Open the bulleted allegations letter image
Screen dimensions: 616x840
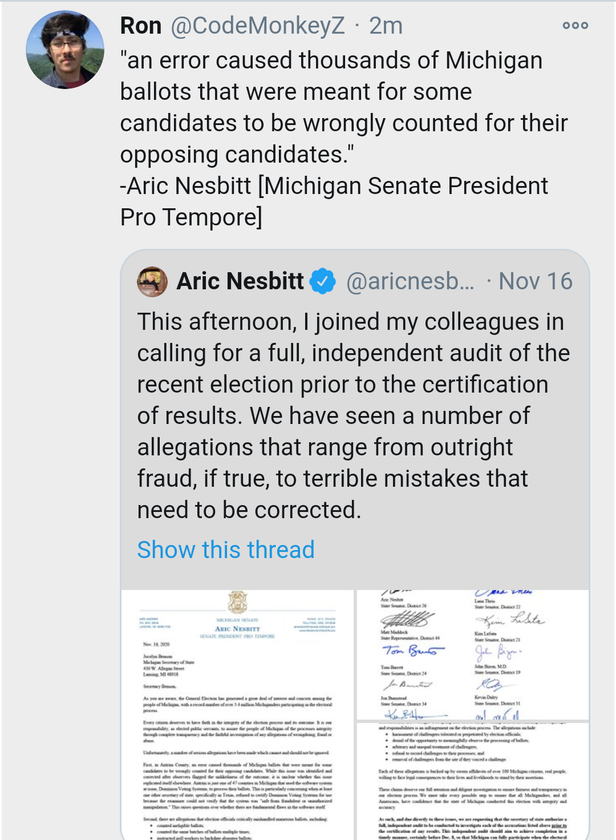(x=473, y=781)
